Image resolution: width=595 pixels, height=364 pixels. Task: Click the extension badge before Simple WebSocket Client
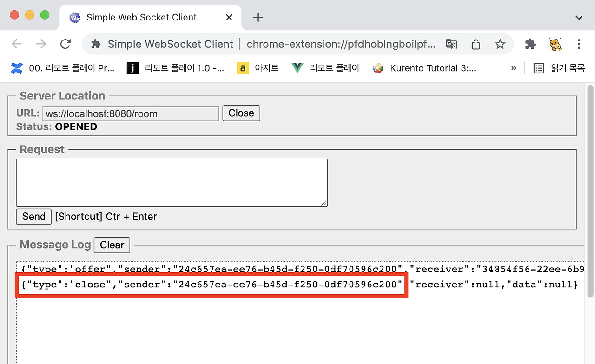(x=95, y=44)
